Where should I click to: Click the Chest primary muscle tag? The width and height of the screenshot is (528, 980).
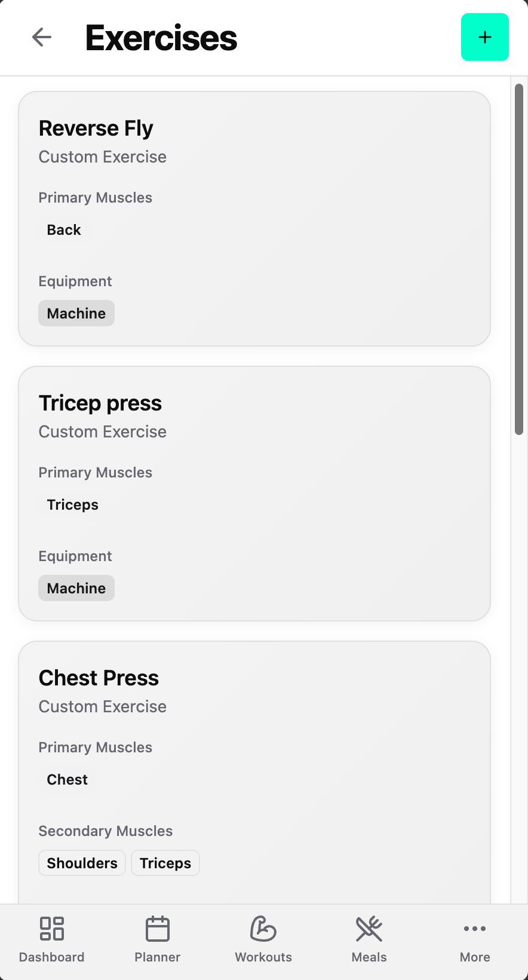[67, 779]
